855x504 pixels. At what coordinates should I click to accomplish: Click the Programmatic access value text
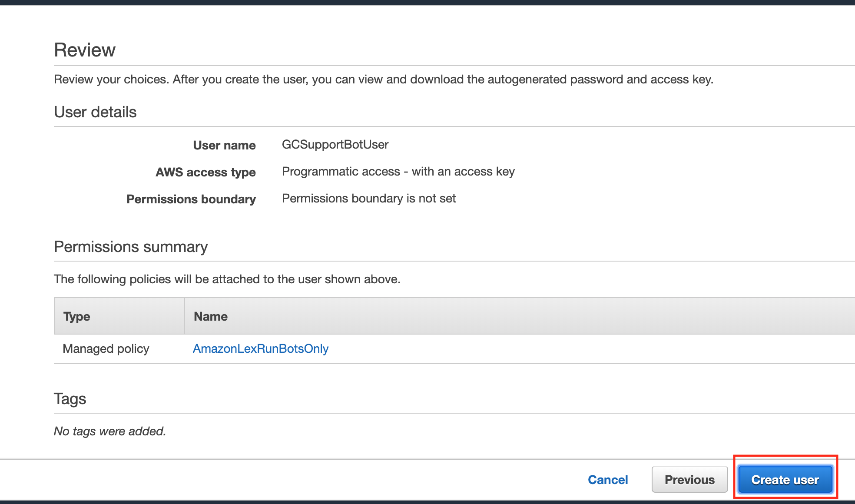click(398, 171)
